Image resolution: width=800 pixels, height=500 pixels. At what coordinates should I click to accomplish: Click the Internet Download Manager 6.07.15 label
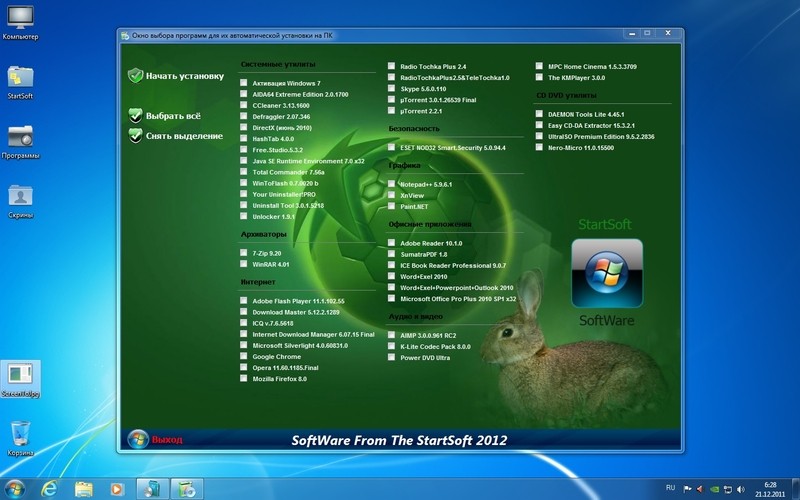[x=313, y=334]
